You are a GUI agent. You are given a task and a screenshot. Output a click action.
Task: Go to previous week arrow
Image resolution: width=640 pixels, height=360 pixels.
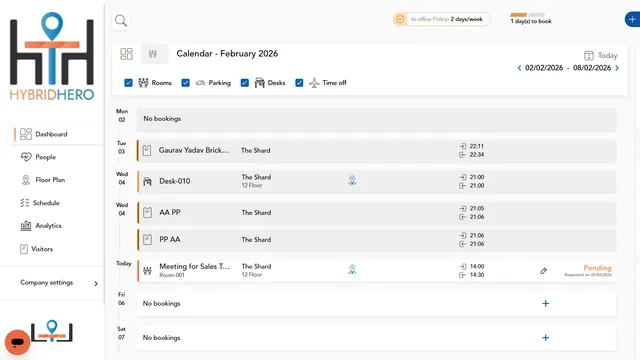click(x=519, y=68)
